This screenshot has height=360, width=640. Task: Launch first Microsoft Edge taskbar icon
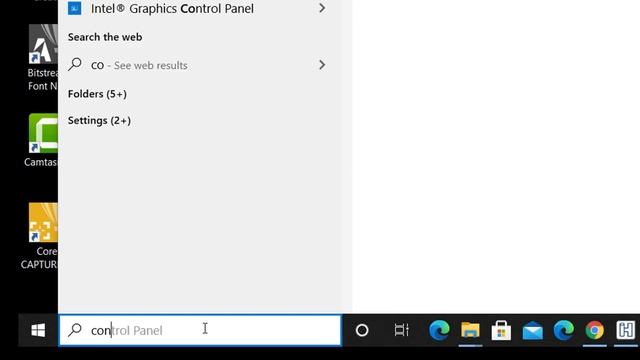coord(439,330)
